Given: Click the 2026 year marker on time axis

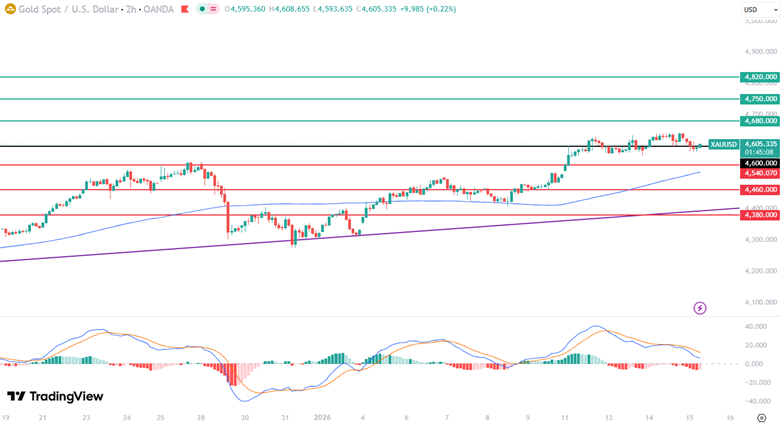Looking at the screenshot, I should pos(323,417).
